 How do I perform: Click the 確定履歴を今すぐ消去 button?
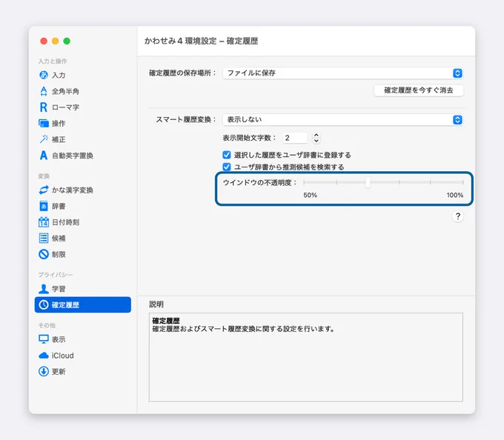coord(419,90)
